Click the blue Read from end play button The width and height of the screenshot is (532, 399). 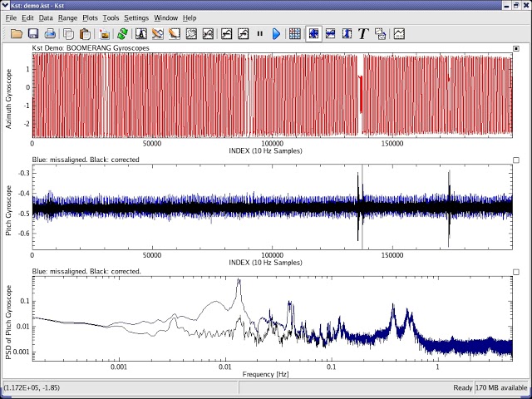[277, 33]
